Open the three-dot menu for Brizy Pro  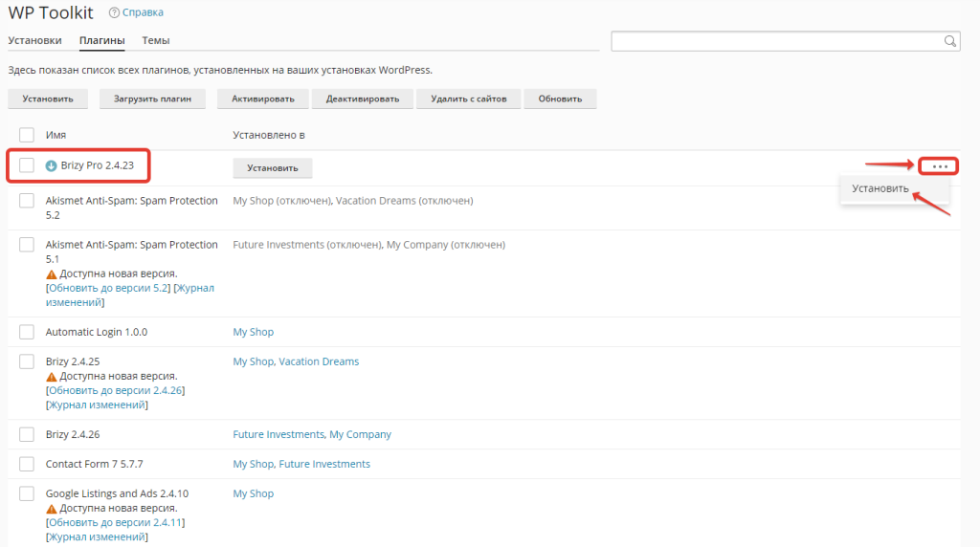940,166
